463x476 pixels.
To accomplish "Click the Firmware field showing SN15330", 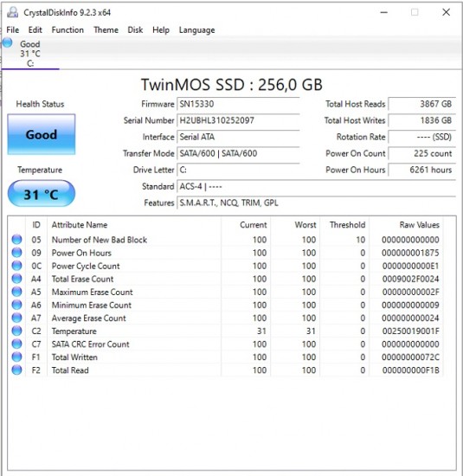I will pyautogui.click(x=238, y=104).
